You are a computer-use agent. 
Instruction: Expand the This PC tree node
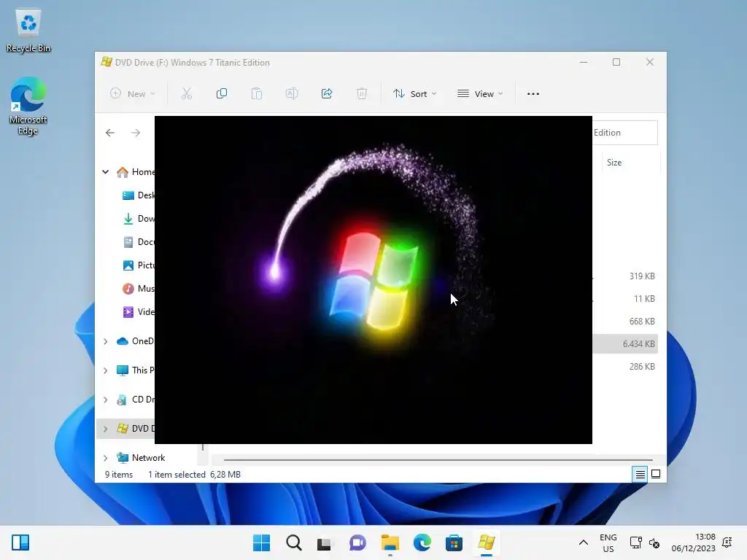106,370
